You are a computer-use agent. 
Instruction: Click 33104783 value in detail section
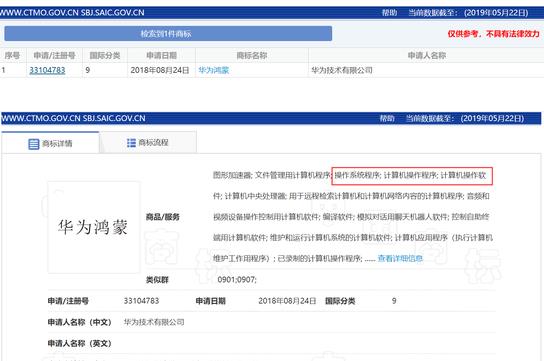click(141, 301)
